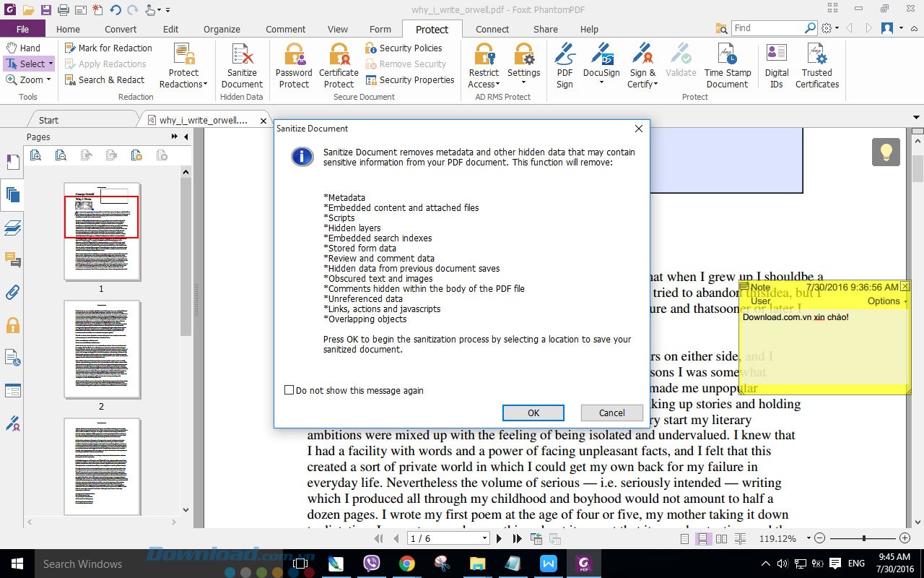Open the attachments paperclip panel in sidebar
Image resolution: width=924 pixels, height=578 pixels.
pos(12,293)
